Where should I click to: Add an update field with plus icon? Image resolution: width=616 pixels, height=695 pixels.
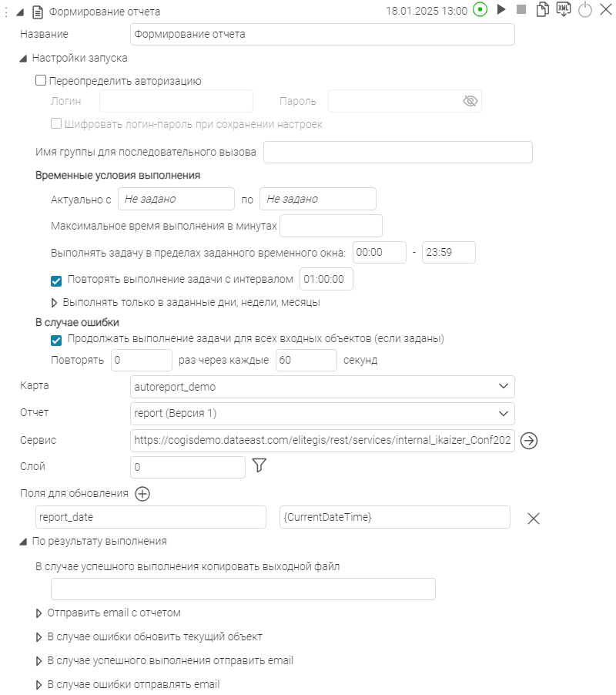pos(142,494)
